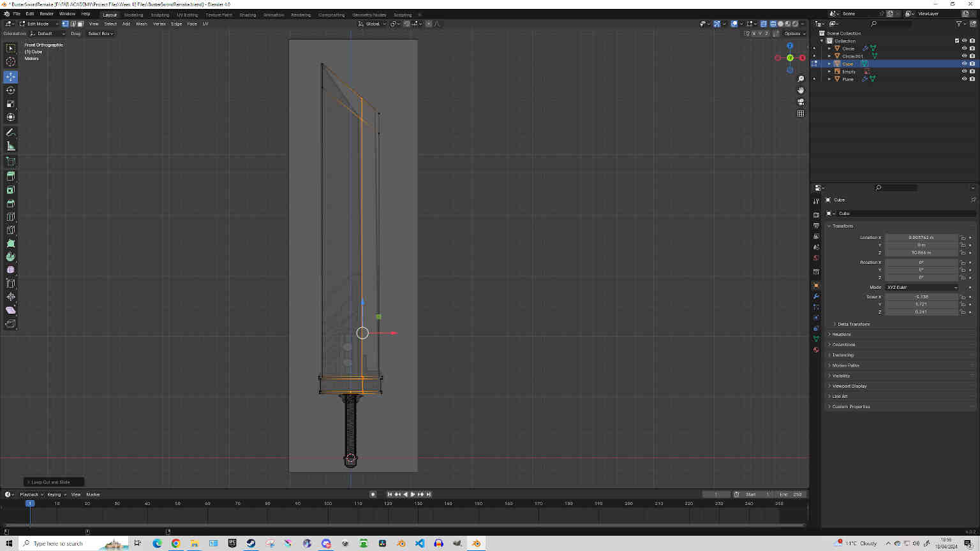Enable edge select mode

(73, 24)
